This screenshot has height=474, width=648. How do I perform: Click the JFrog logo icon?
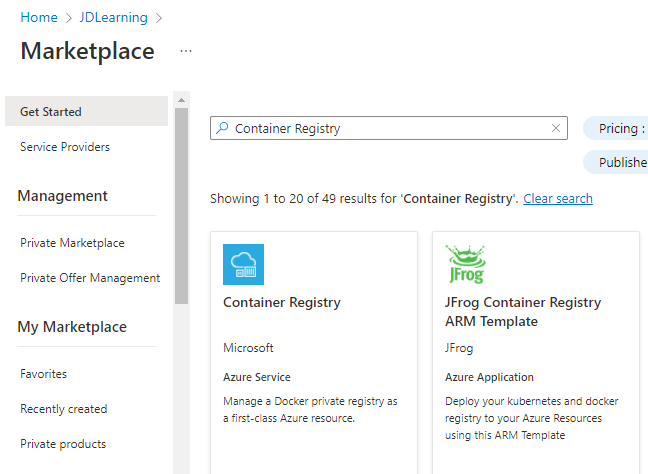tap(466, 264)
